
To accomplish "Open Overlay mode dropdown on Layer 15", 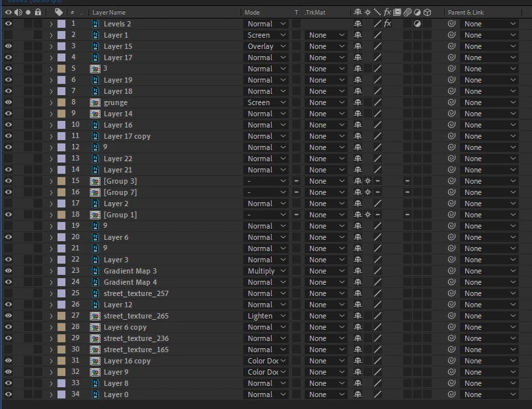I will (x=266, y=46).
